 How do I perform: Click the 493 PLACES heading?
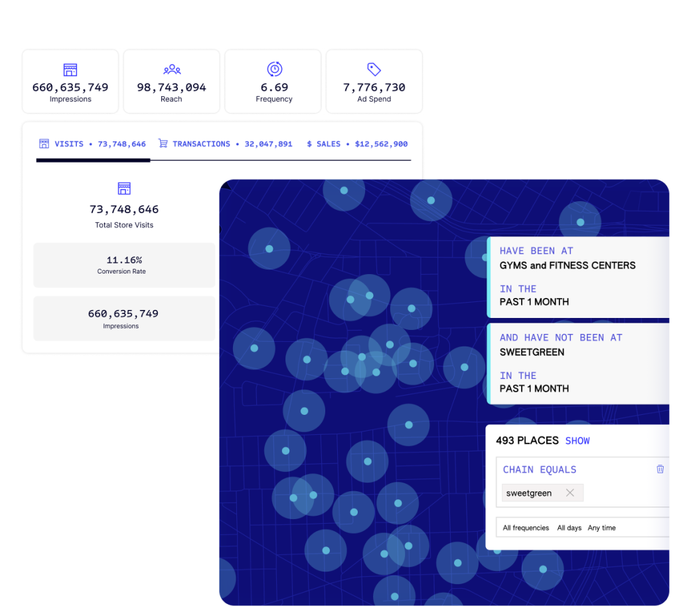(527, 441)
